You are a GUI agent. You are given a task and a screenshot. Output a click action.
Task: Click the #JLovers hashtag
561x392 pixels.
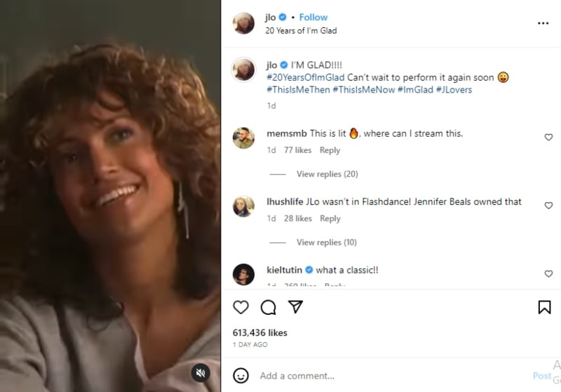[x=454, y=90]
